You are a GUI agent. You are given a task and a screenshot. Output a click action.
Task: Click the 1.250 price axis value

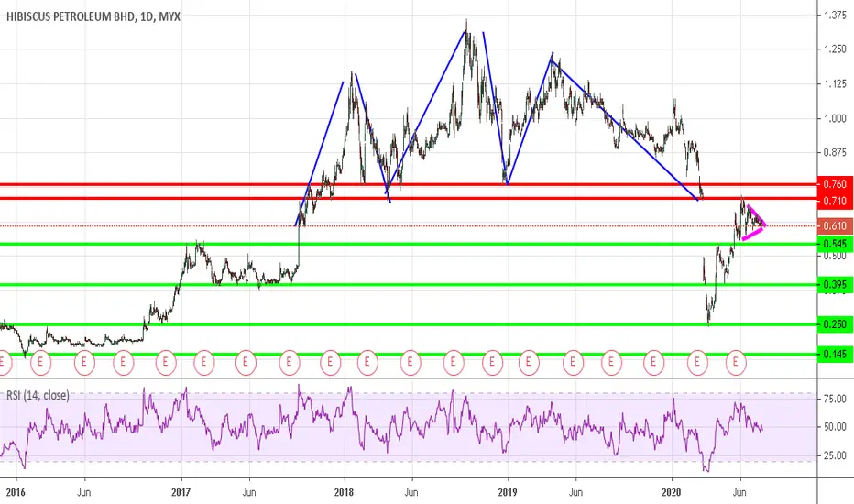click(x=835, y=49)
